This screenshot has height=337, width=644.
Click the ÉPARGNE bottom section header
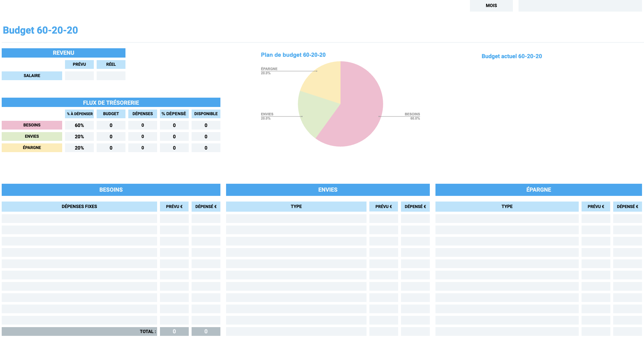(539, 190)
